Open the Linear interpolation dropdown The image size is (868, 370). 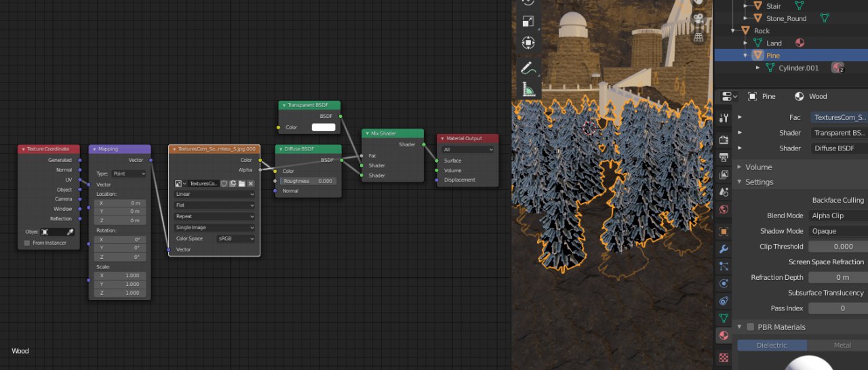point(214,194)
